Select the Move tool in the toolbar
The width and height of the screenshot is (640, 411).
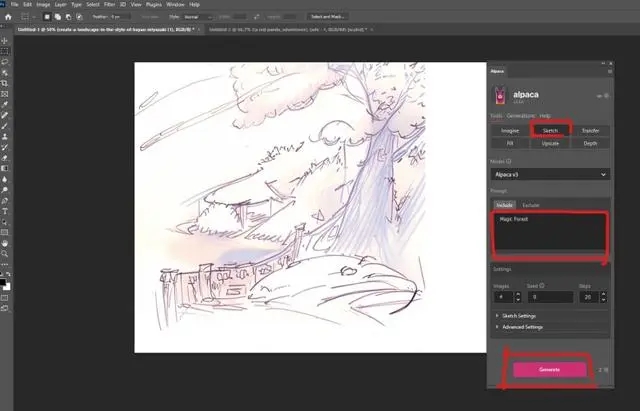pyautogui.click(x=4, y=41)
